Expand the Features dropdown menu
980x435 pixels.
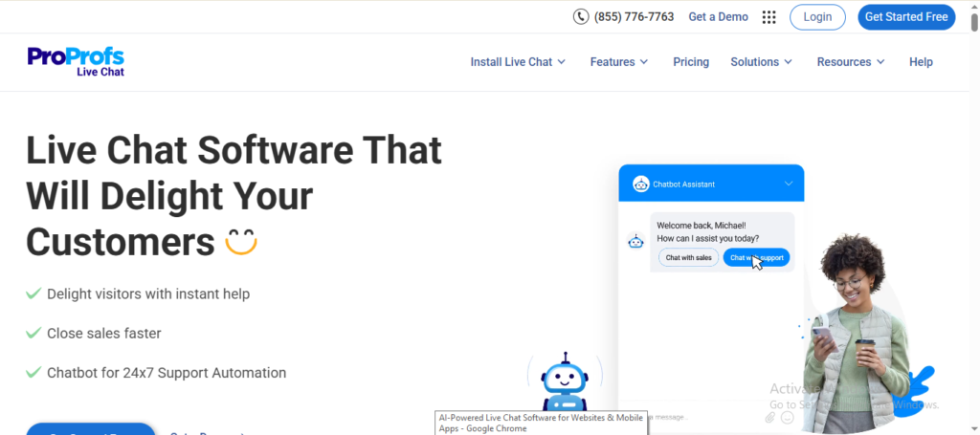(619, 62)
